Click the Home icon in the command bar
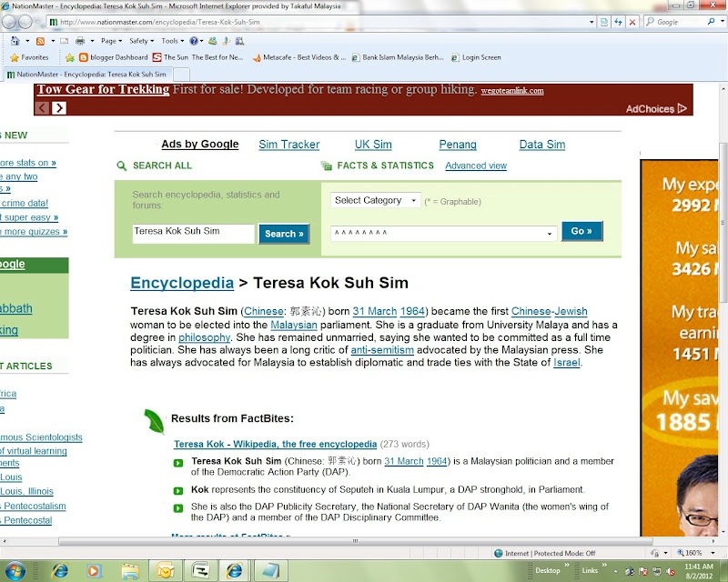 click(x=15, y=41)
